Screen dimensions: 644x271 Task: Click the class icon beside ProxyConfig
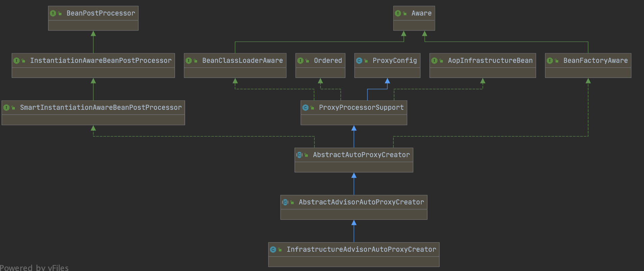click(359, 61)
